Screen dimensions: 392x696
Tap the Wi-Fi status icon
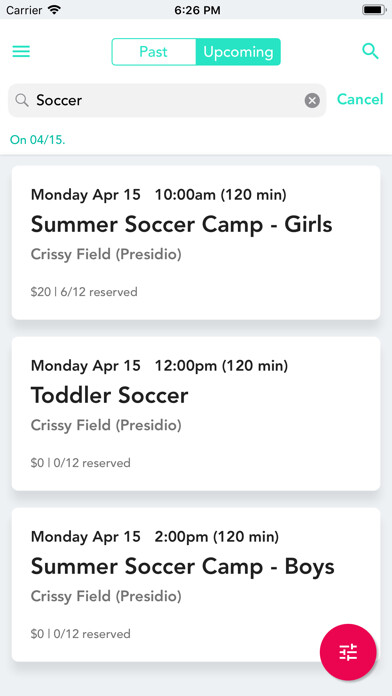point(55,10)
